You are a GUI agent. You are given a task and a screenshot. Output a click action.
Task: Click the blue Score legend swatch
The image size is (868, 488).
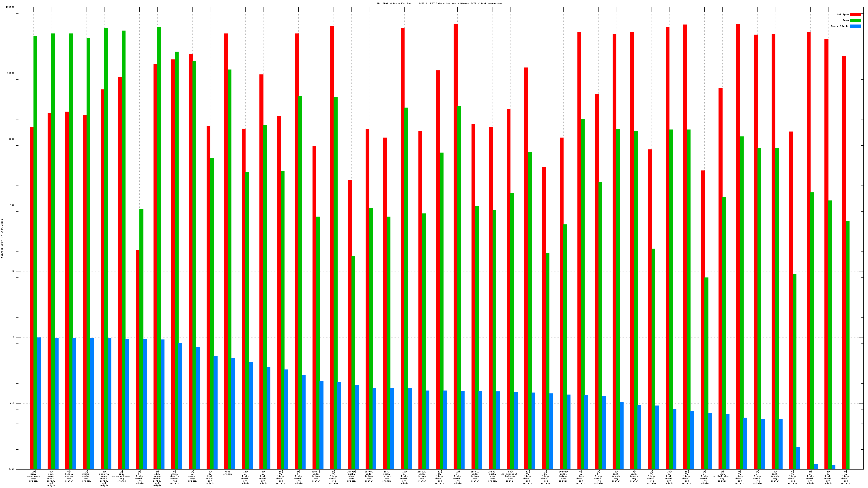(855, 26)
